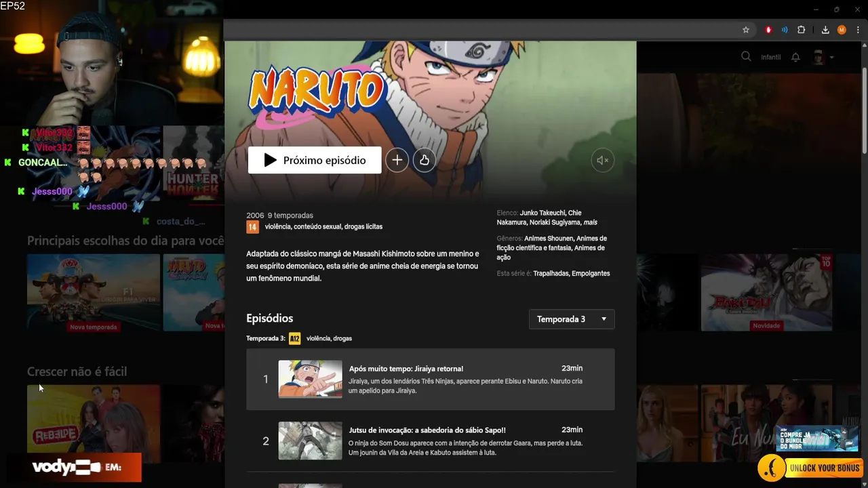This screenshot has width=868, height=488.
Task: Click the age rating 14 badge
Action: coord(252,227)
